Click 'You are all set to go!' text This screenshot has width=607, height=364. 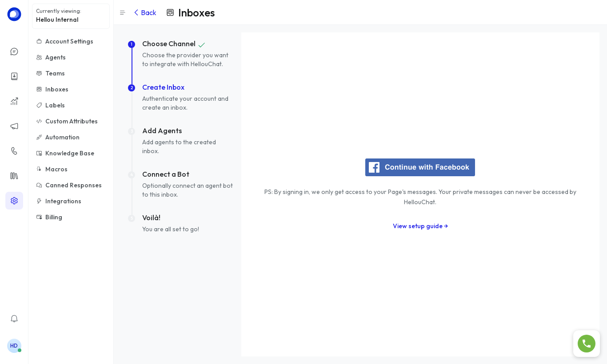pyautogui.click(x=171, y=229)
